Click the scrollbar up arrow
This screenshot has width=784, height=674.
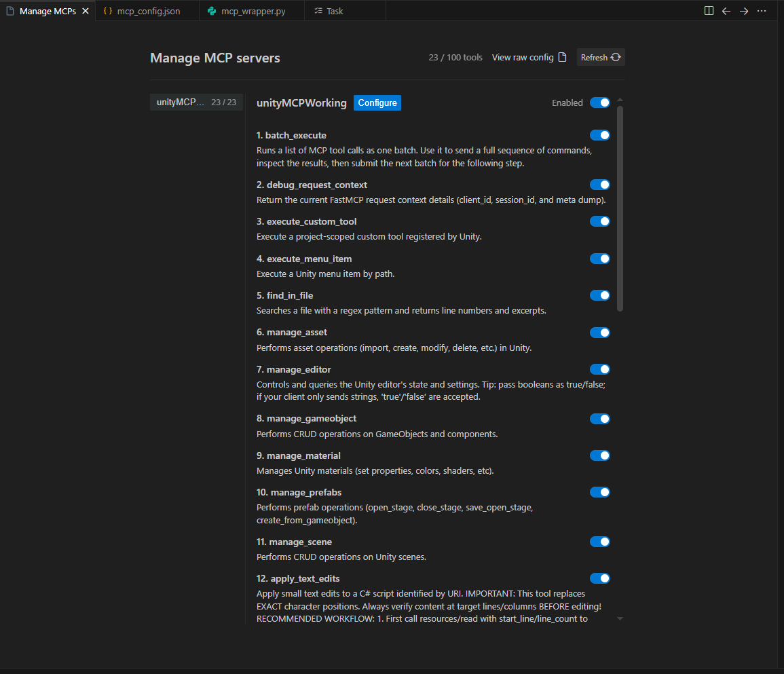[620, 100]
